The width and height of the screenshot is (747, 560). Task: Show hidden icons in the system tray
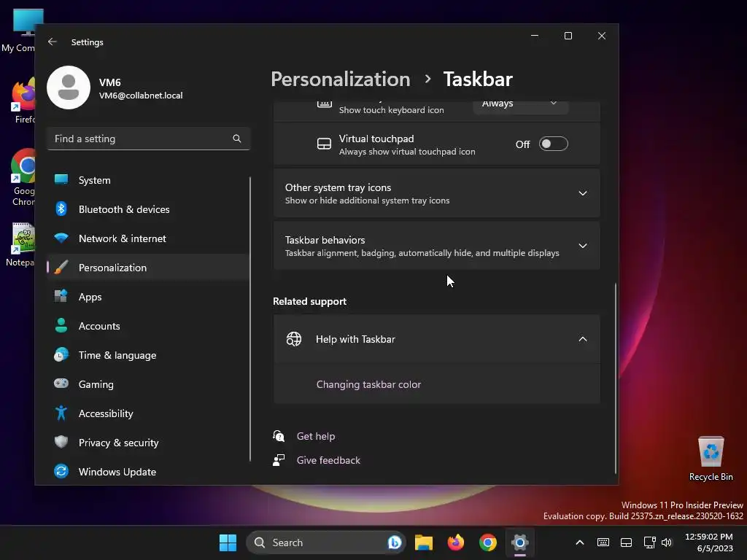click(x=580, y=542)
